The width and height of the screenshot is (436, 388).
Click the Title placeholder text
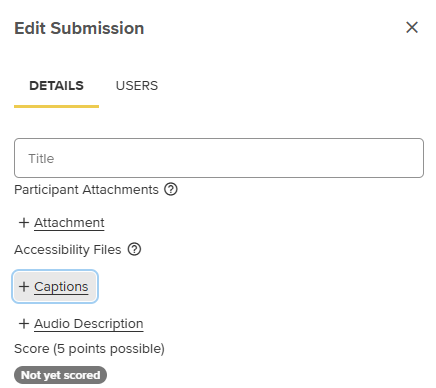41,158
